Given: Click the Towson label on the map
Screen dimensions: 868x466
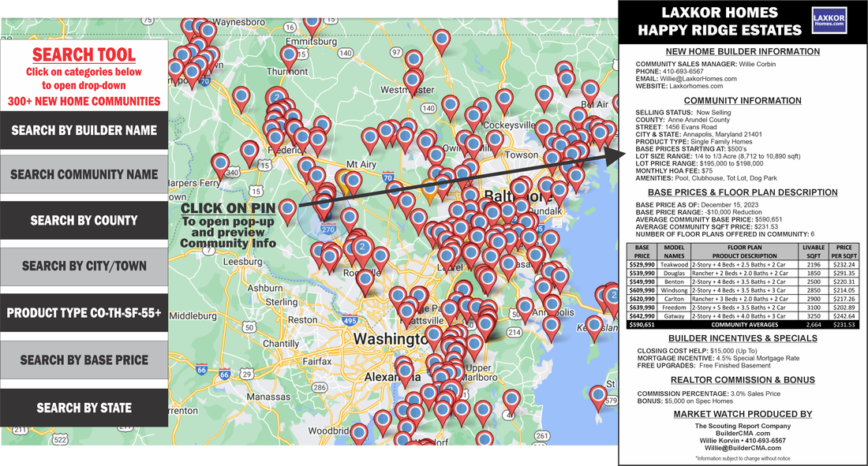Looking at the screenshot, I should pos(521,155).
